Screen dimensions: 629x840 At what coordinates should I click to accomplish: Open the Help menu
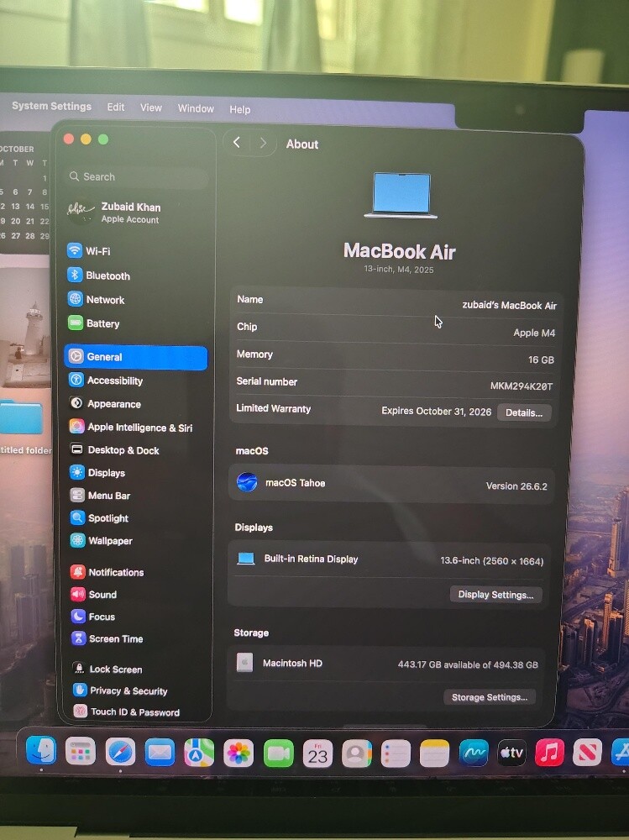239,109
